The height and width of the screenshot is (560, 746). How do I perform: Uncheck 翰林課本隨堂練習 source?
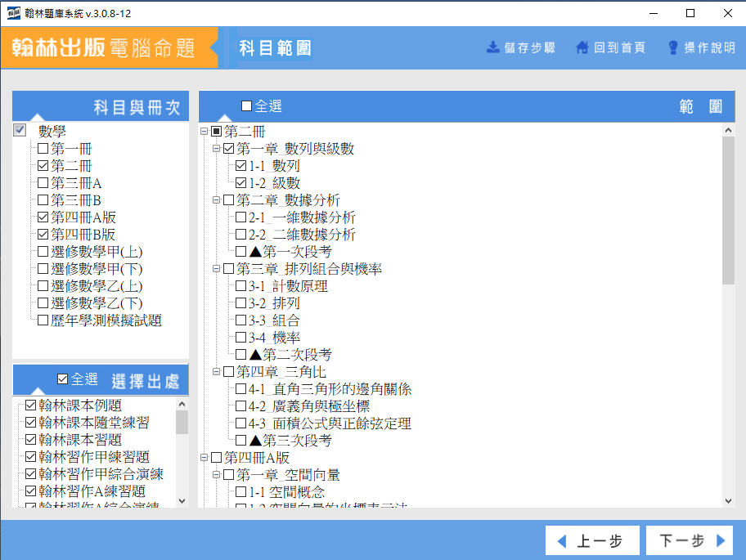click(30, 422)
